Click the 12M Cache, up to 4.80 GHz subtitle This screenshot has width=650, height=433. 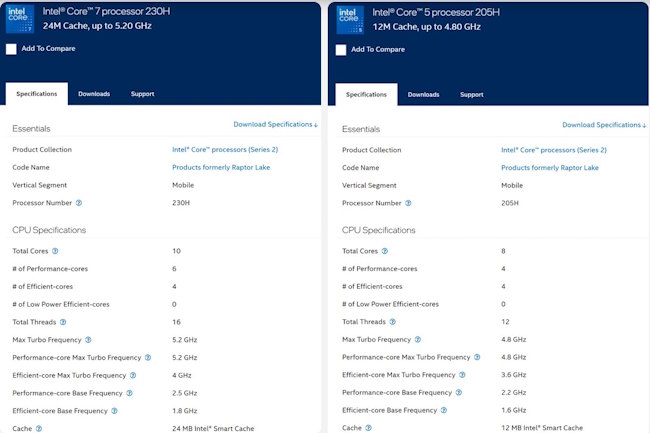[x=427, y=27]
